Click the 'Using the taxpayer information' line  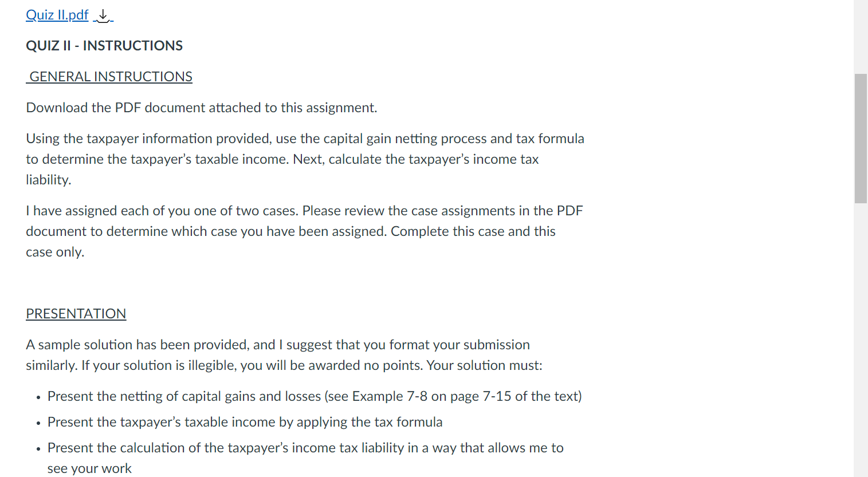[305, 139]
